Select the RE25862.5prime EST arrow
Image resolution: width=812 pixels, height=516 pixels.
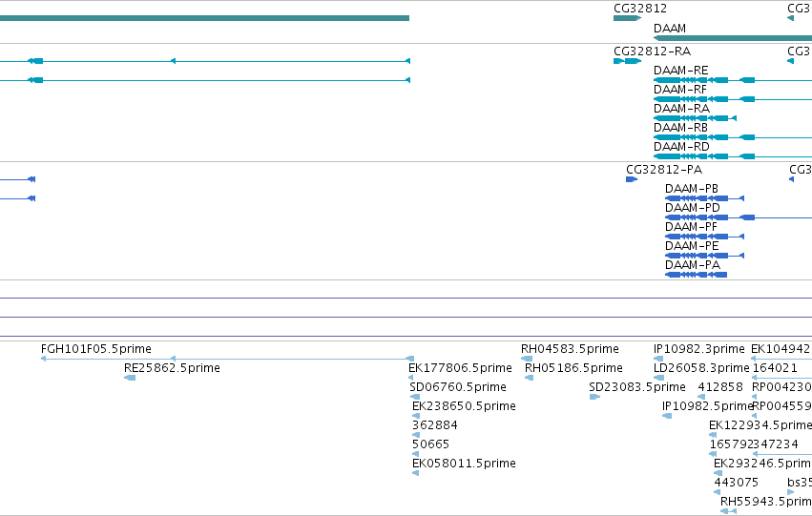[x=130, y=378]
